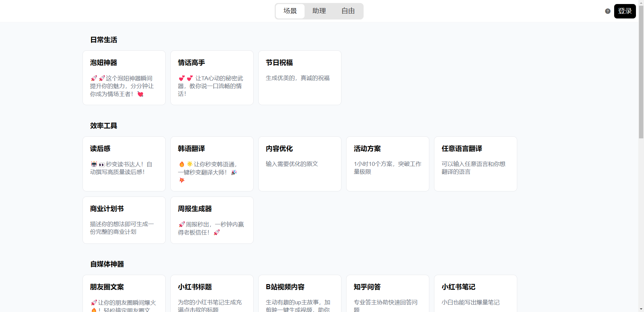
Task: Click text '输入需要优化的原文'
Action: coord(292,164)
